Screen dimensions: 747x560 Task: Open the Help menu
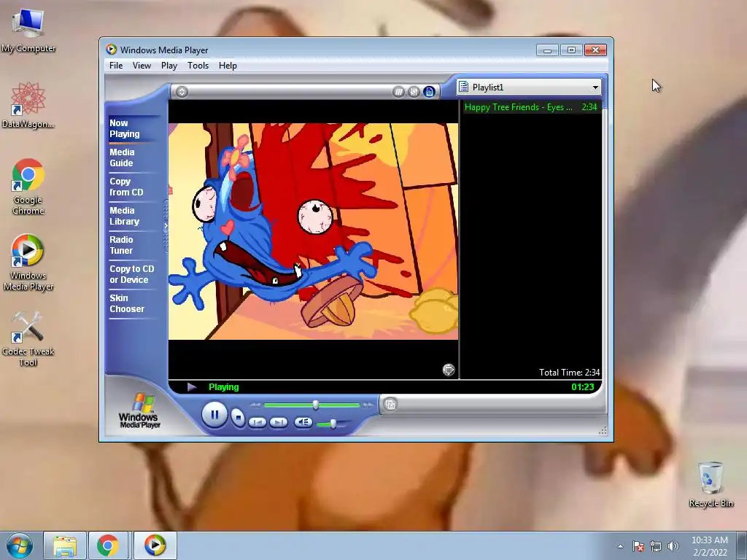[x=228, y=66]
